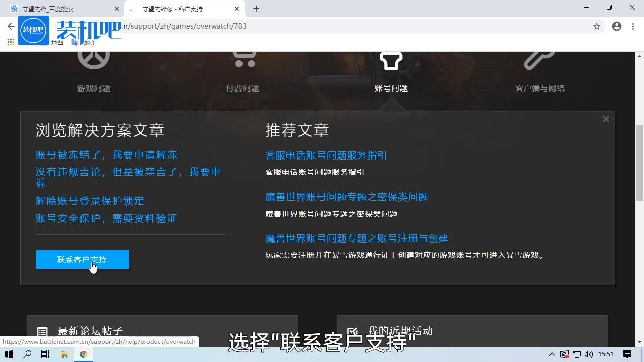
Task: Click the bookmark star in address bar
Action: pyautogui.click(x=597, y=26)
